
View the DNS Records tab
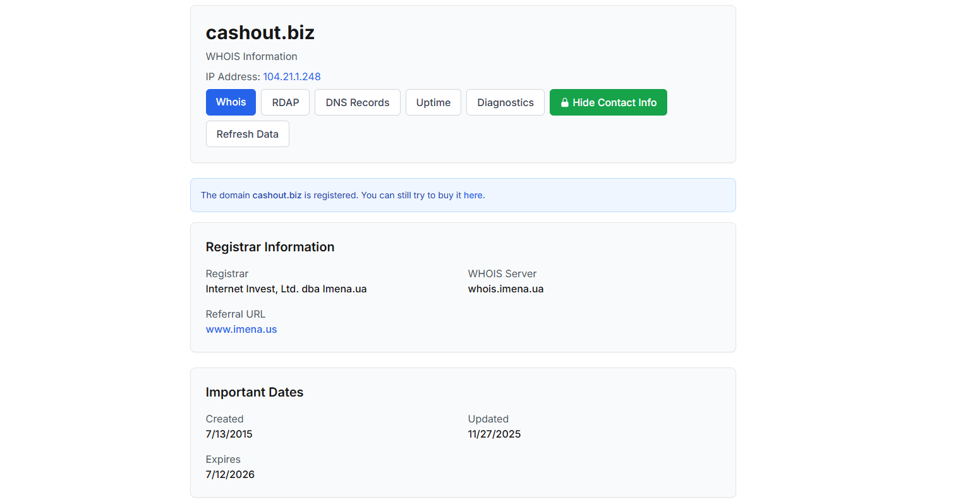pyautogui.click(x=357, y=102)
